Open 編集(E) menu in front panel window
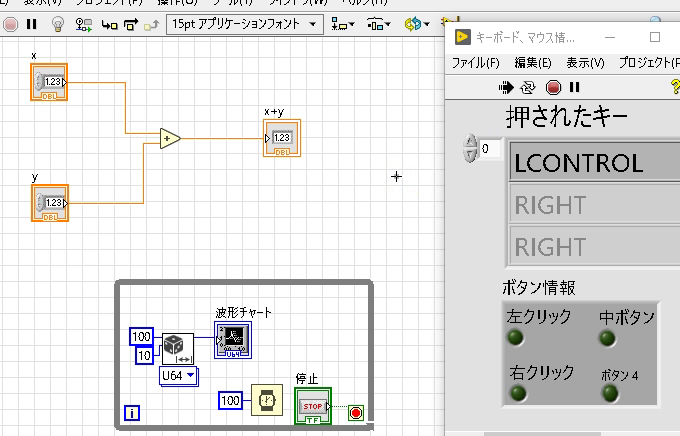The width and height of the screenshot is (680, 436). click(533, 63)
